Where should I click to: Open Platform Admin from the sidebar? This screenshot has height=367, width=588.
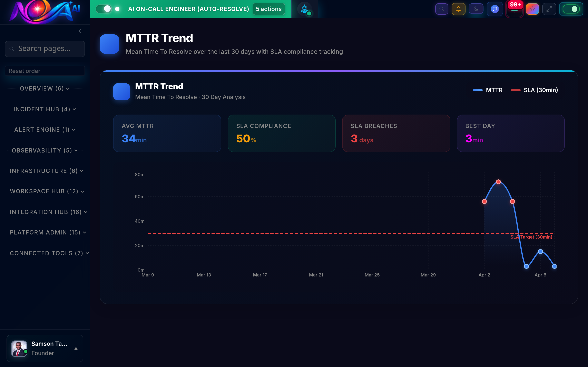click(47, 232)
